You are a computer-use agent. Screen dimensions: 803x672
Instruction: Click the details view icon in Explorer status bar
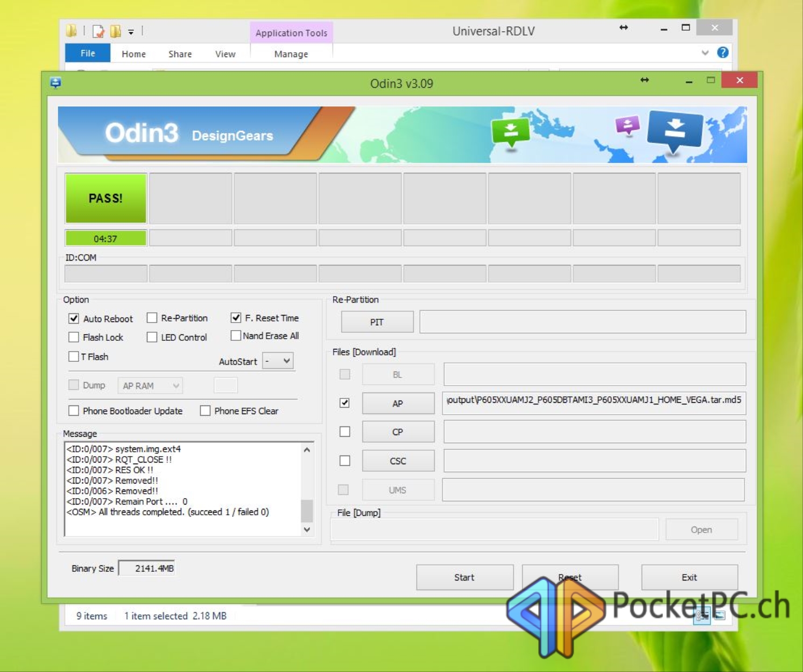point(702,615)
